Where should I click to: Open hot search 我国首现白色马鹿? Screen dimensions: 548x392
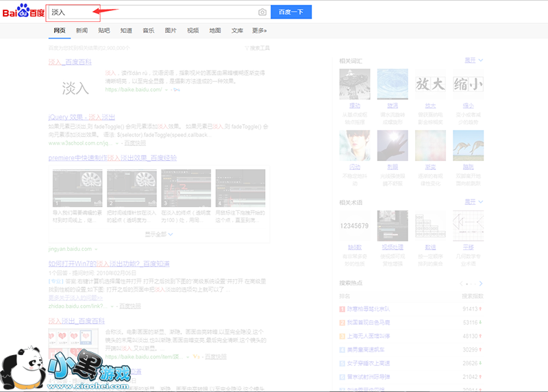[x=368, y=322]
